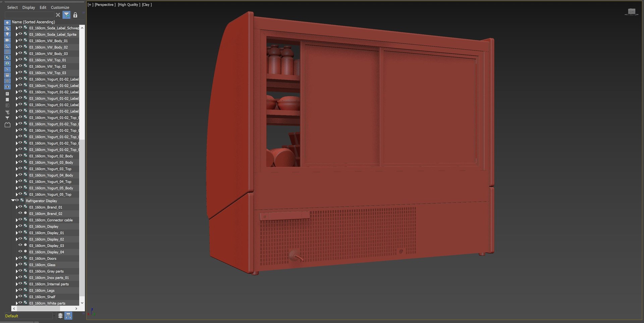Toggle the Display Groups filter icon

coord(7,57)
